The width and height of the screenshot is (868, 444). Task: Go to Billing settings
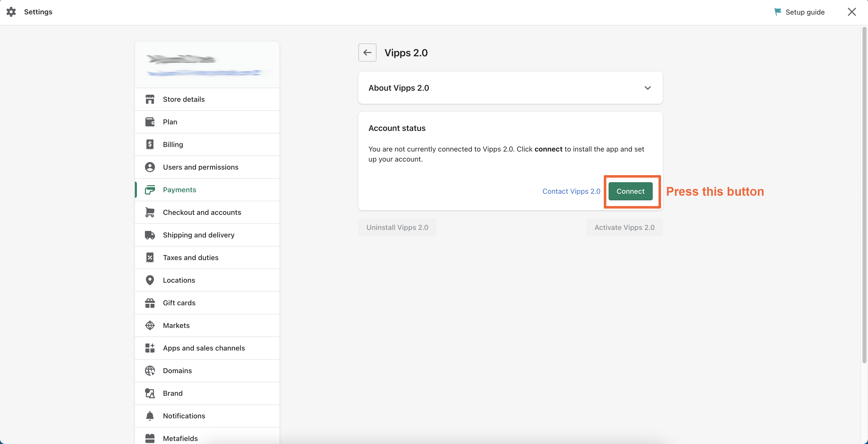coord(207,145)
